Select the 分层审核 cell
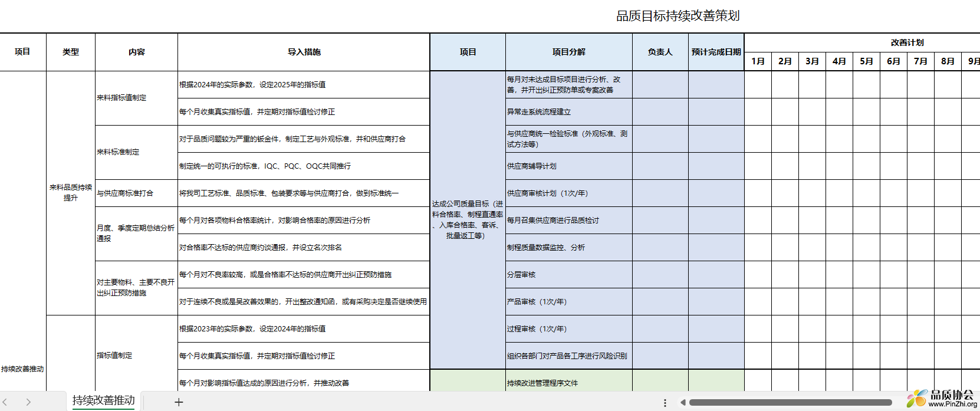980x411 pixels. tap(569, 275)
